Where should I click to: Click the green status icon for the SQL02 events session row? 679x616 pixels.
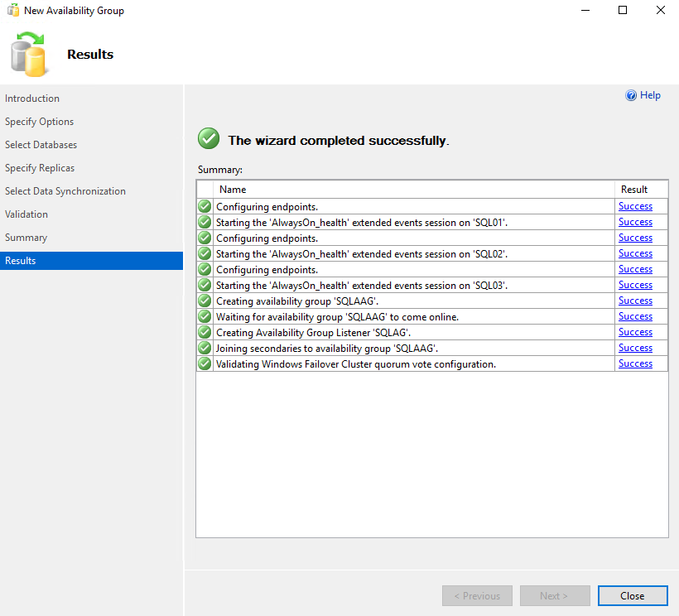coord(205,253)
